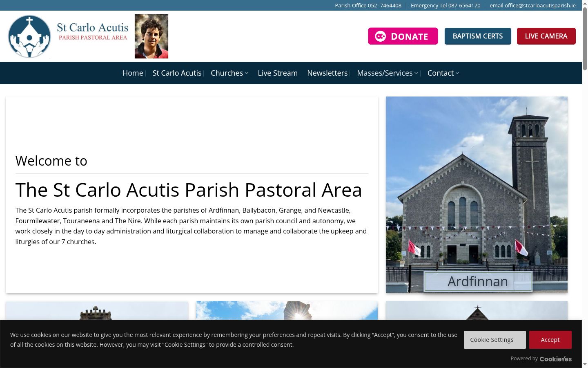The image size is (588, 368).
Task: Click the Carlo Acutis portrait photo
Action: [151, 36]
